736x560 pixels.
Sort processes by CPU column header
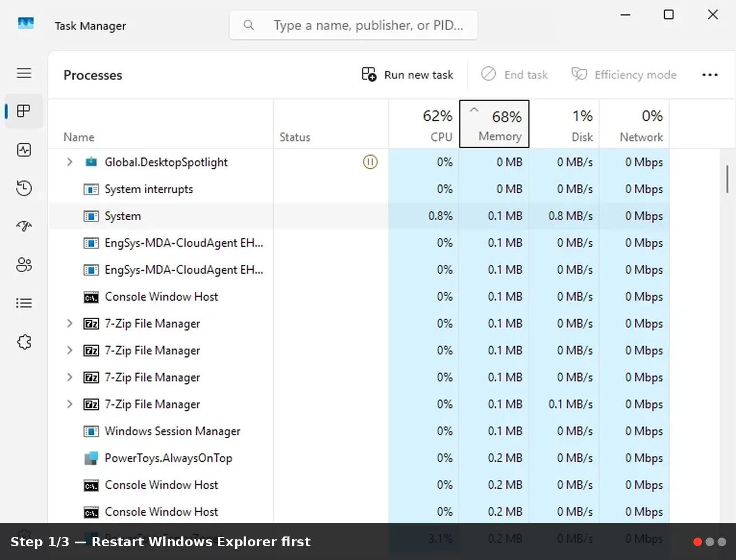pyautogui.click(x=424, y=124)
